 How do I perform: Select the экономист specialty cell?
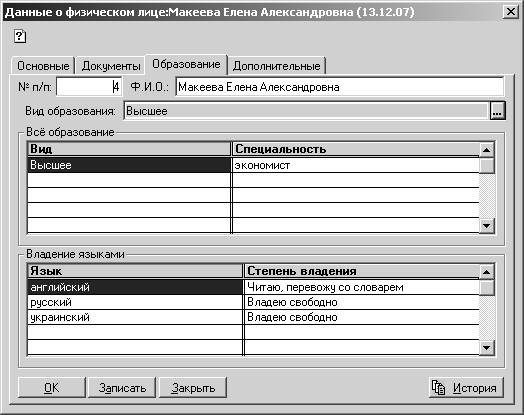[x=356, y=165]
